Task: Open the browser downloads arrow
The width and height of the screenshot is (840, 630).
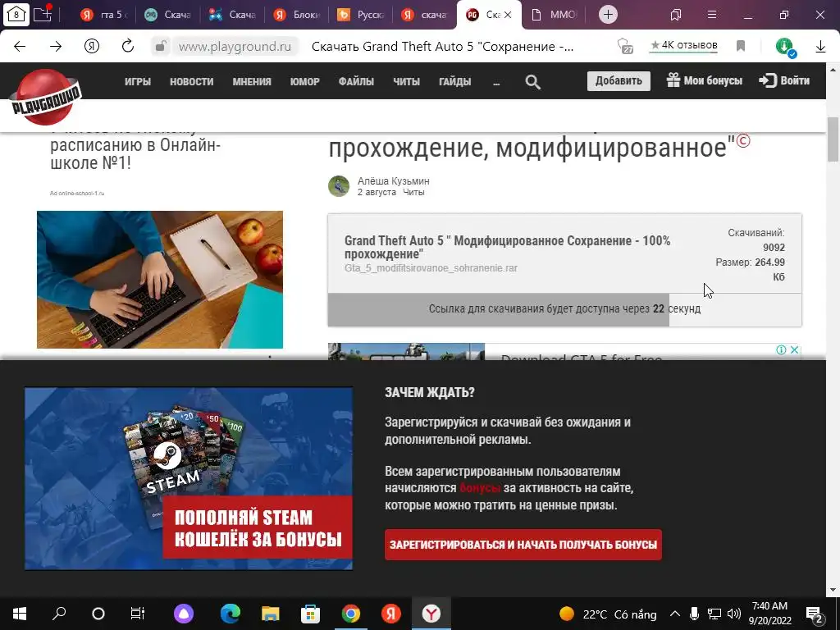Action: point(820,47)
